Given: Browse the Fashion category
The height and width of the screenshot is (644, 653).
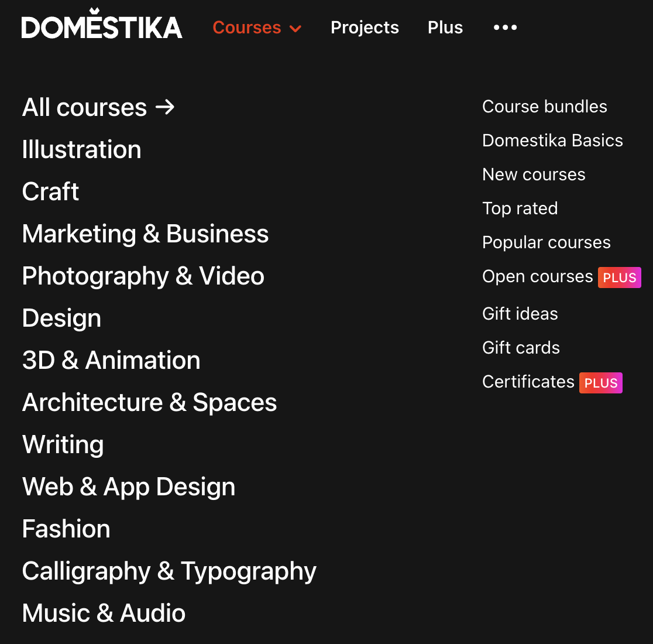Looking at the screenshot, I should coord(66,529).
